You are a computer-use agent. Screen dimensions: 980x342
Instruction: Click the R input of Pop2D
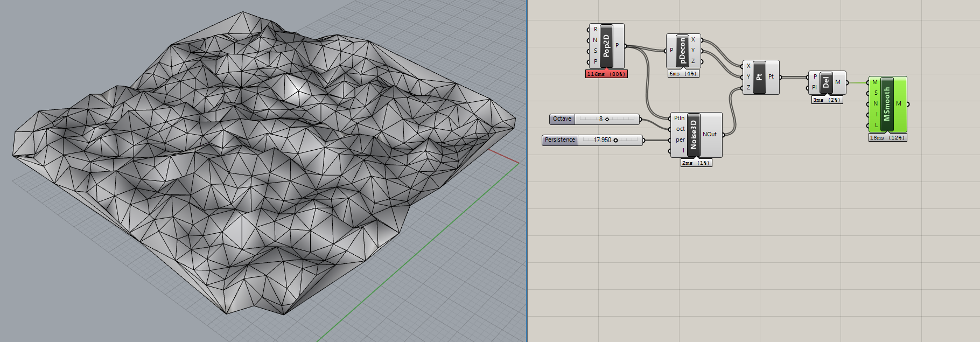coord(595,30)
